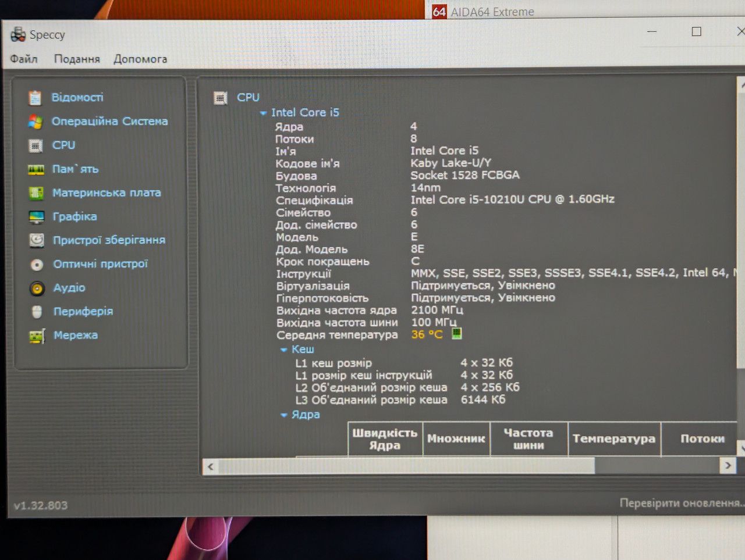
Task: Select the Мережа network icon
Action: [37, 336]
